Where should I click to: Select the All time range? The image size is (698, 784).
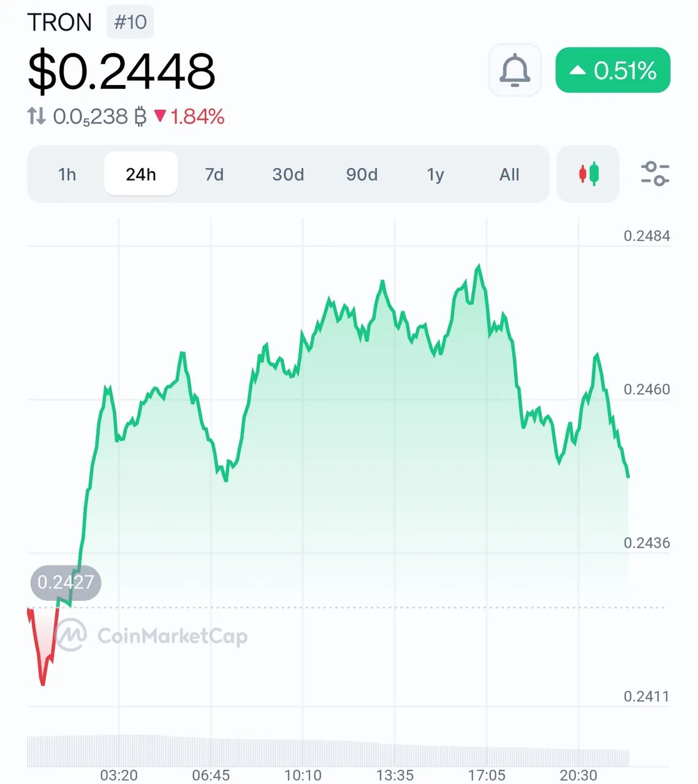point(509,175)
